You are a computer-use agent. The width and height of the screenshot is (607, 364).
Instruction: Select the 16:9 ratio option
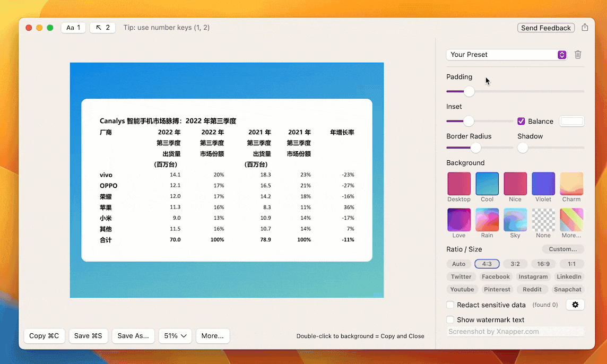(x=543, y=264)
